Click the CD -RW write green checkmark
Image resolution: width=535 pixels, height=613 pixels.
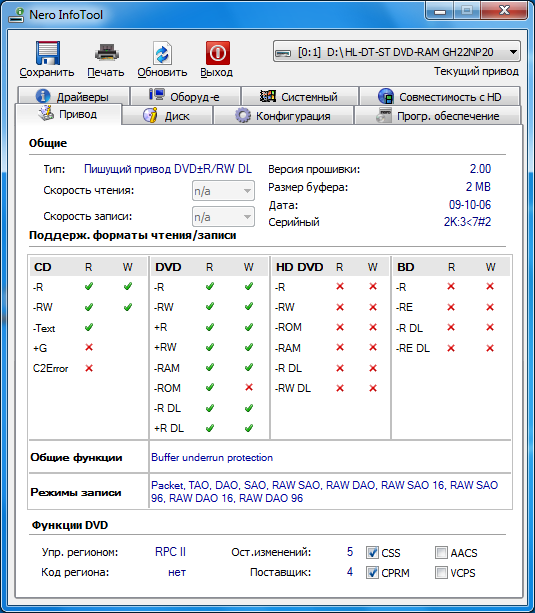point(127,307)
